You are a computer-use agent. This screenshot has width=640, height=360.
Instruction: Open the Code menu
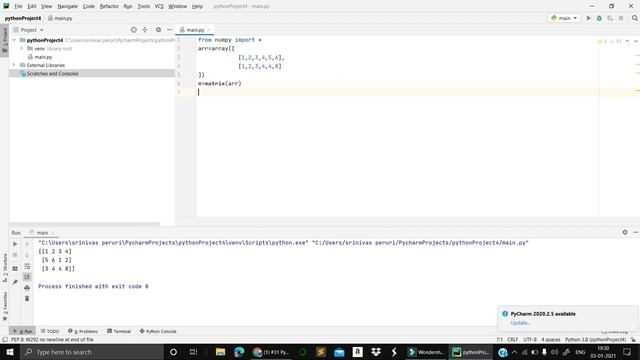(89, 6)
